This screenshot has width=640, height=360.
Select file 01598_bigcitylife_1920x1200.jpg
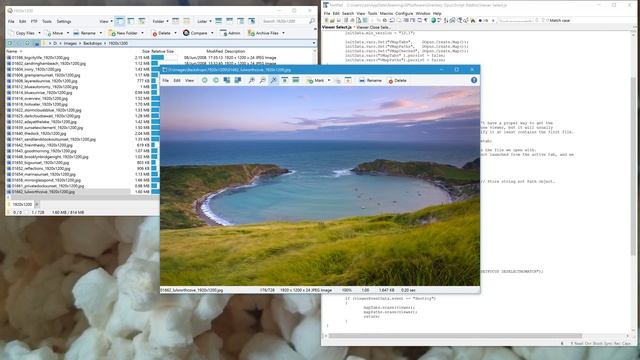(x=40, y=58)
